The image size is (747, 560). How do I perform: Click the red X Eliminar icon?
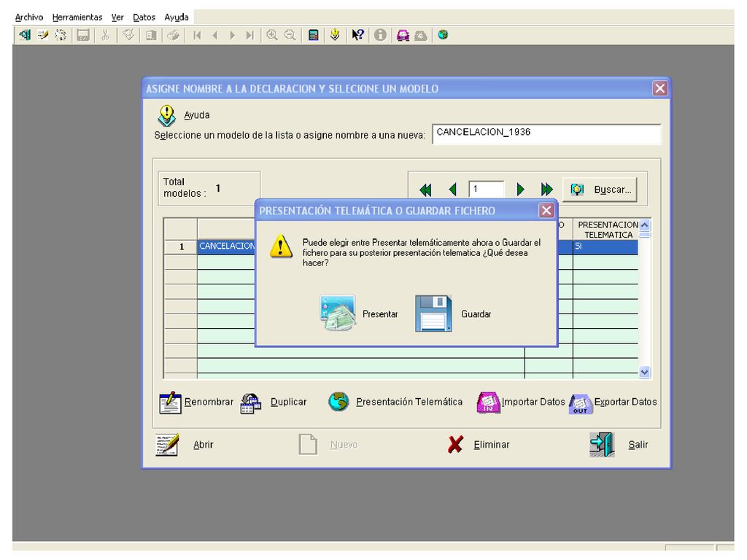coord(455,445)
